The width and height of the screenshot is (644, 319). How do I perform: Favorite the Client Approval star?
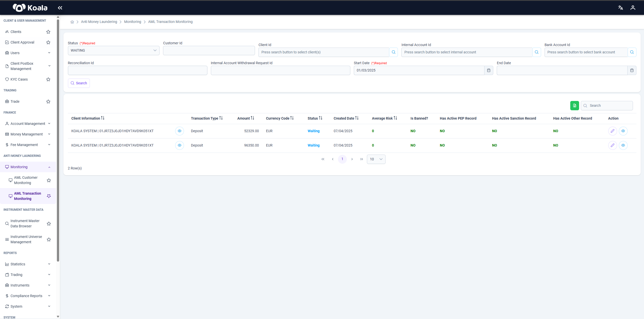48,42
